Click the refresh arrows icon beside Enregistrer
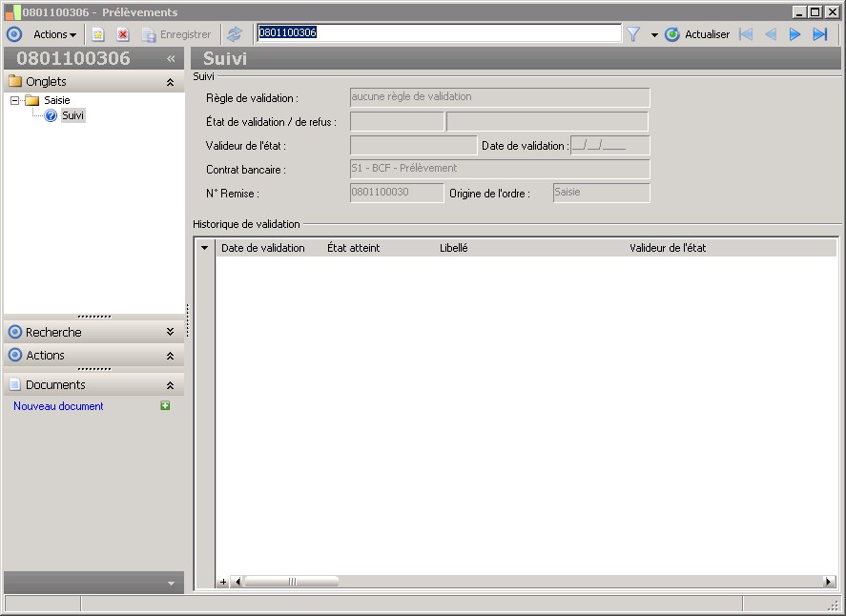 point(235,34)
